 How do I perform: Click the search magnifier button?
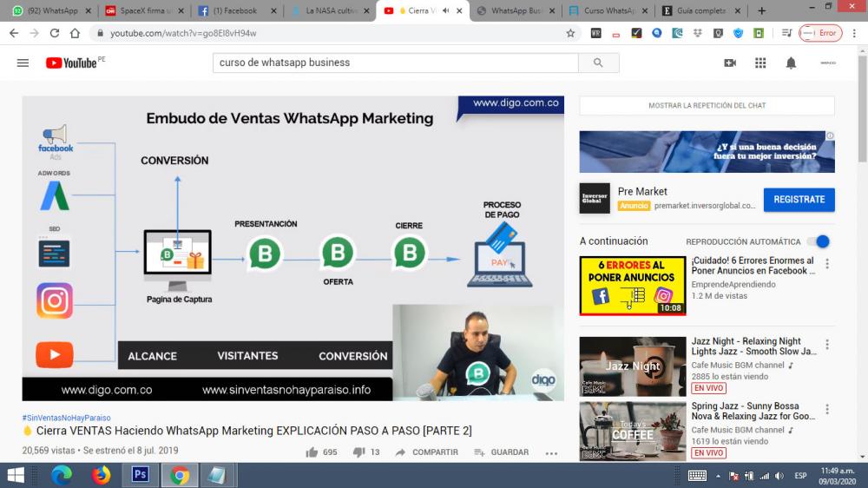tap(598, 63)
